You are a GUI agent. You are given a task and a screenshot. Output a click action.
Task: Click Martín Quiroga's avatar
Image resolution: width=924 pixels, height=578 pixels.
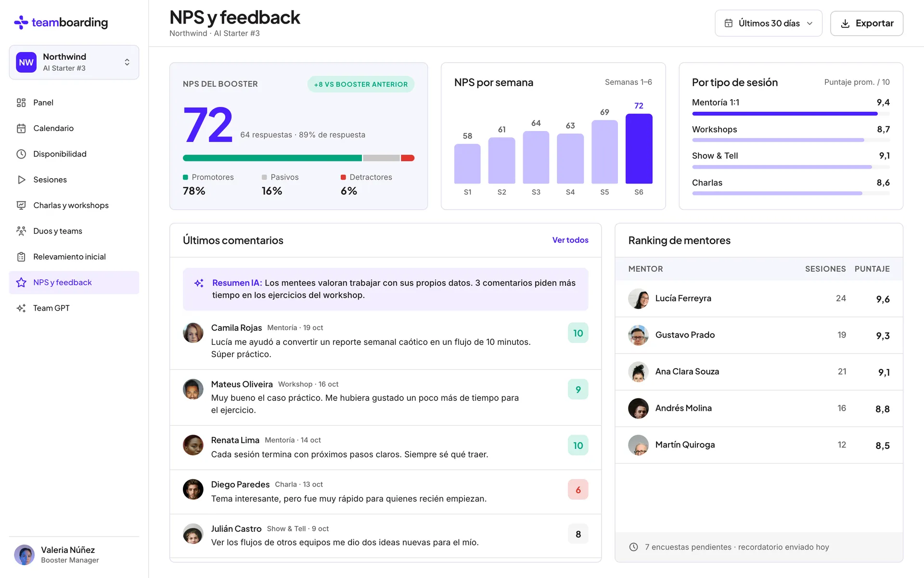639,445
